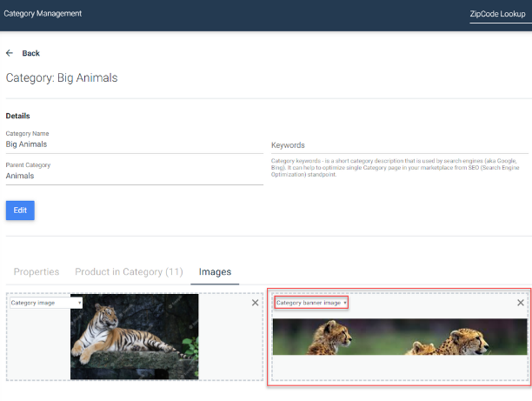Remove the tiger category image
Screen dimensions: 532x401
click(x=256, y=303)
